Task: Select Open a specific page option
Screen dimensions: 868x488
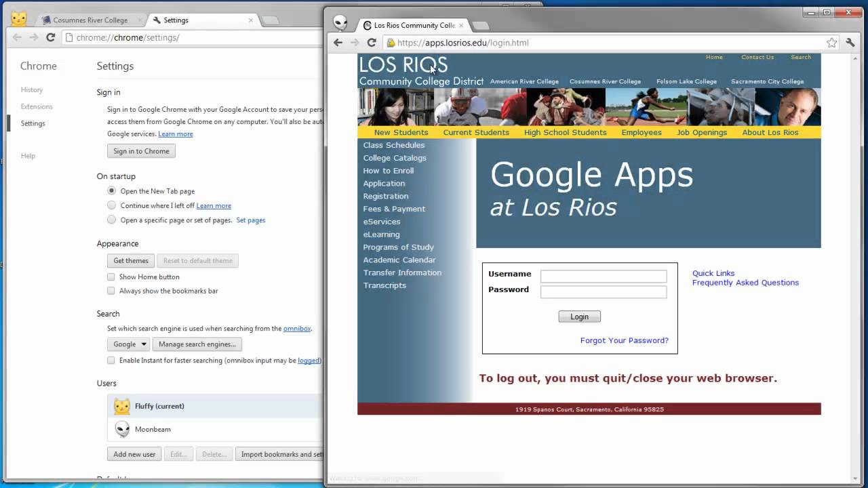Action: pyautogui.click(x=111, y=220)
